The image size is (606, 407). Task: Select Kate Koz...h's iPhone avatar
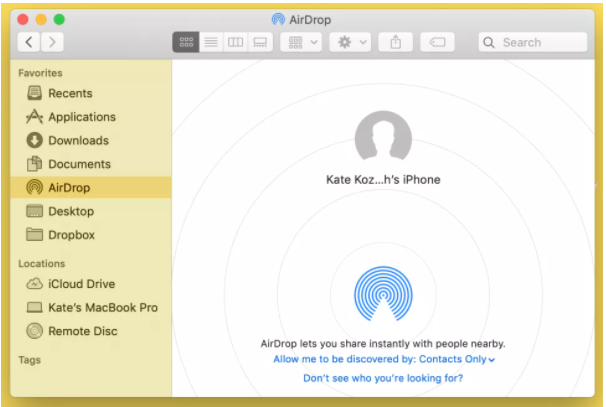[383, 137]
